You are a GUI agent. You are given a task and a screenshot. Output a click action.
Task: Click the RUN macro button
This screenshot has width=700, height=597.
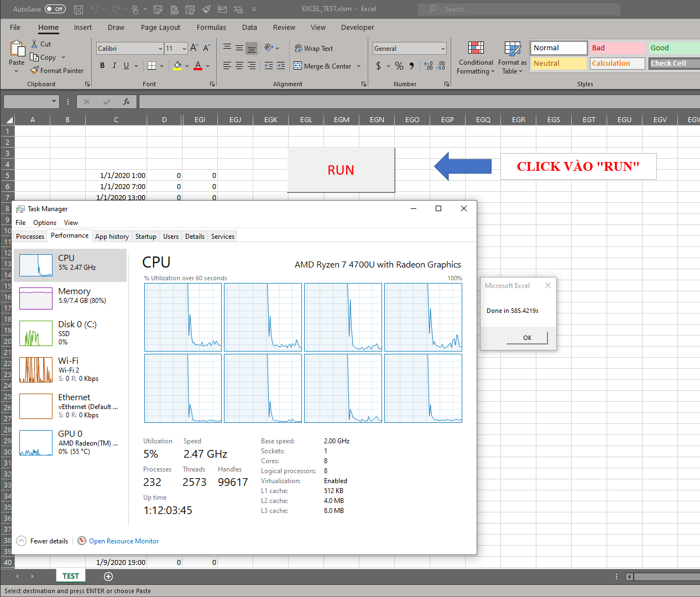341,170
